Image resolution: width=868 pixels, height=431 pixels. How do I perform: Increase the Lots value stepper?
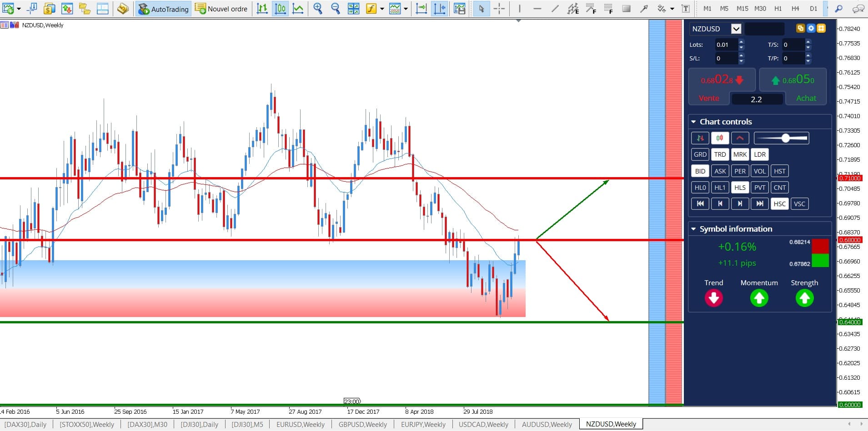click(742, 42)
